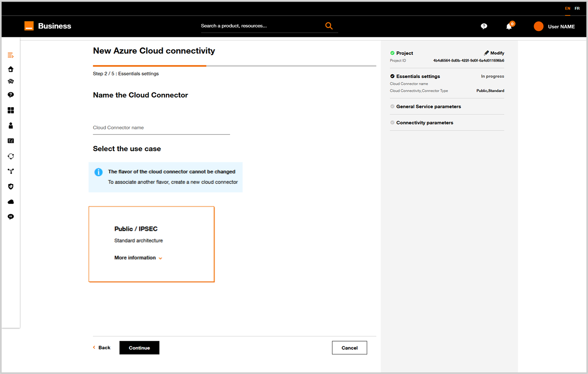Click Modify for the Project
The height and width of the screenshot is (374, 588).
(x=494, y=53)
